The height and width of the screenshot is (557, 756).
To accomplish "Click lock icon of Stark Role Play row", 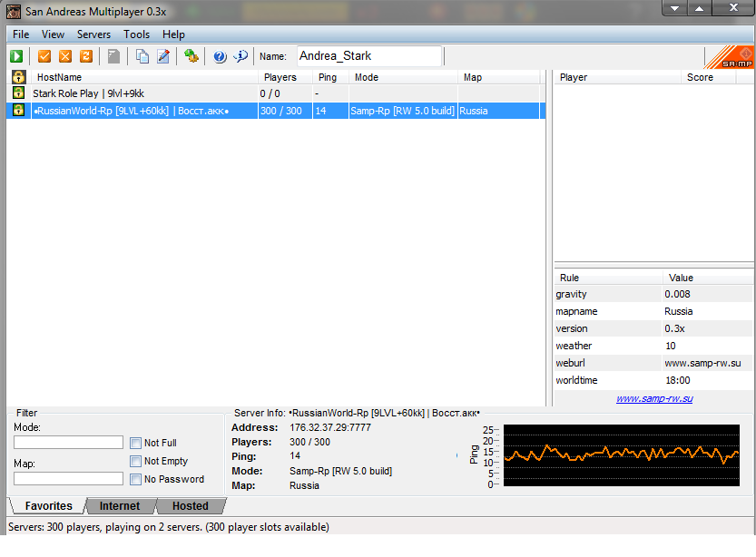I will coord(18,93).
